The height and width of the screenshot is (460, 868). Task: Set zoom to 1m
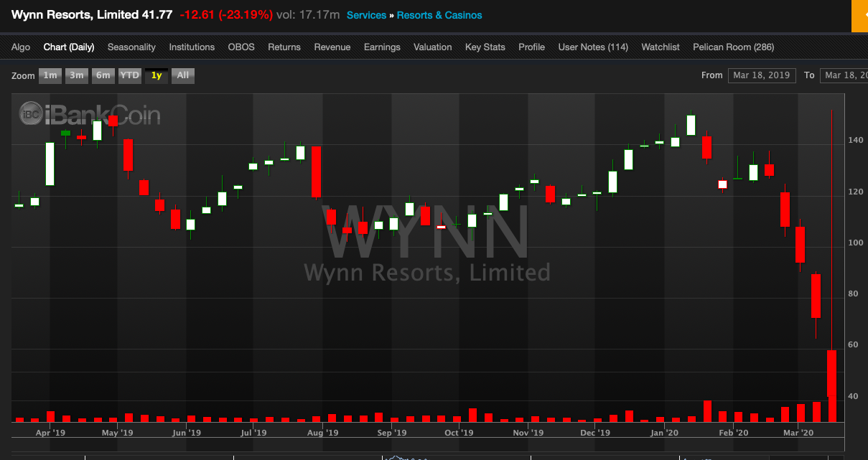pos(50,75)
